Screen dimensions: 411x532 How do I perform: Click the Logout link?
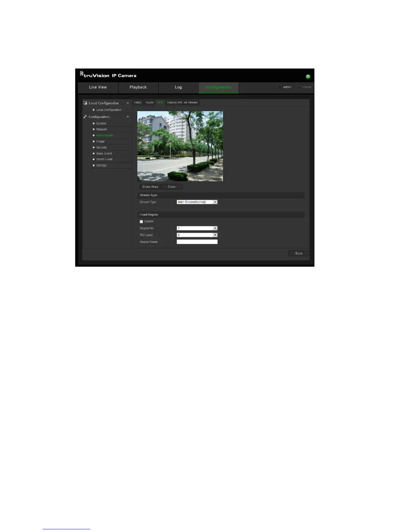click(x=307, y=87)
